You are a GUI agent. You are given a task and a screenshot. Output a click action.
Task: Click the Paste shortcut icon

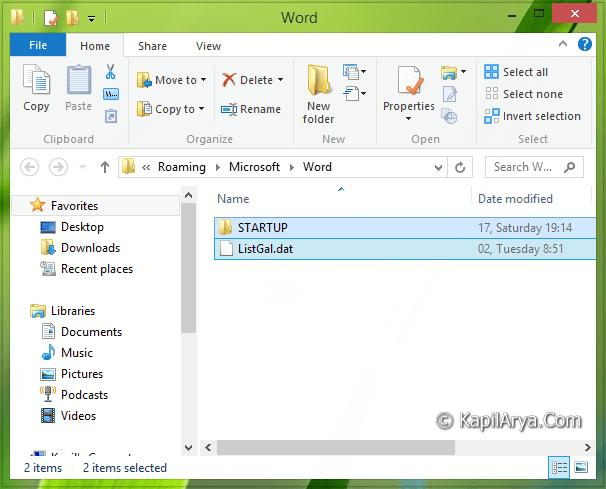click(x=111, y=116)
